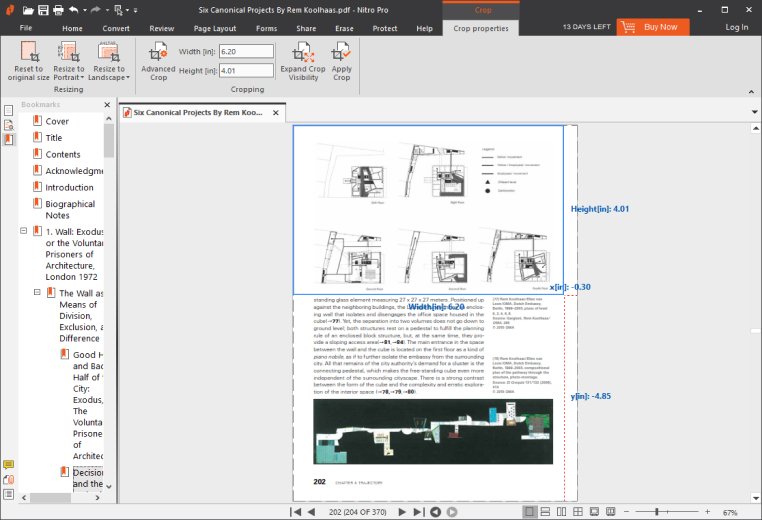Screen dimensions: 762x520
Task: Select Continuous page view icon
Action: (x=545, y=512)
